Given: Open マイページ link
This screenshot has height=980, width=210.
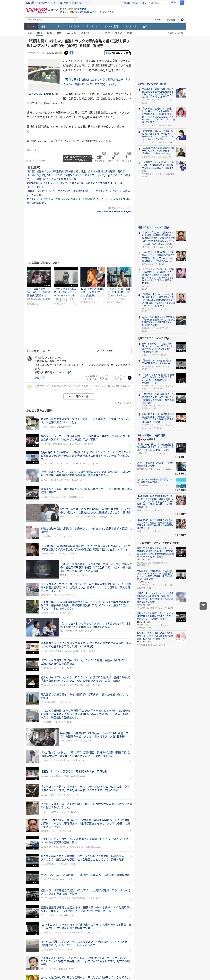Looking at the screenshot, I should (157, 19).
